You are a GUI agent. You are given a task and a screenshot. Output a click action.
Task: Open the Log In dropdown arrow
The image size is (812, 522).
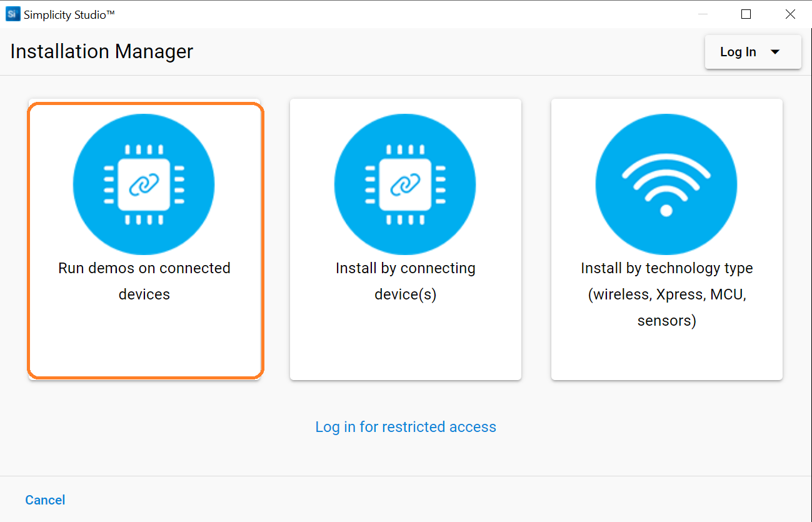775,52
